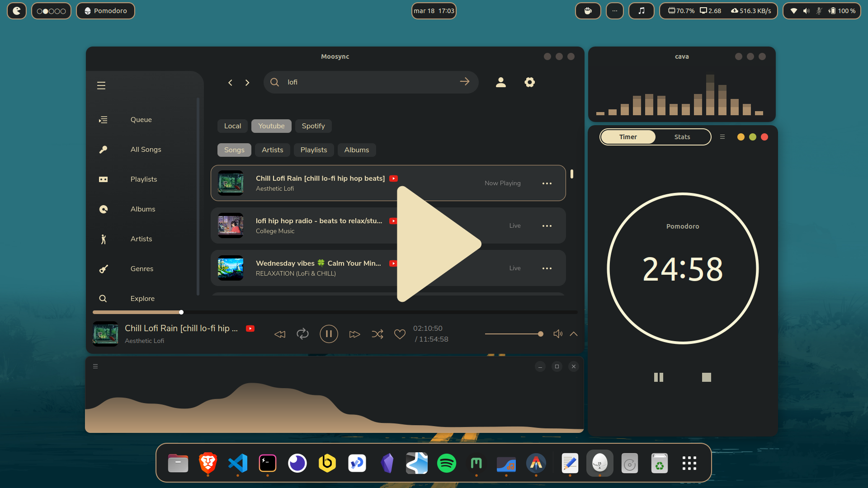The width and height of the screenshot is (868, 488).
Task: Stop the Pomodoro timer
Action: click(706, 377)
